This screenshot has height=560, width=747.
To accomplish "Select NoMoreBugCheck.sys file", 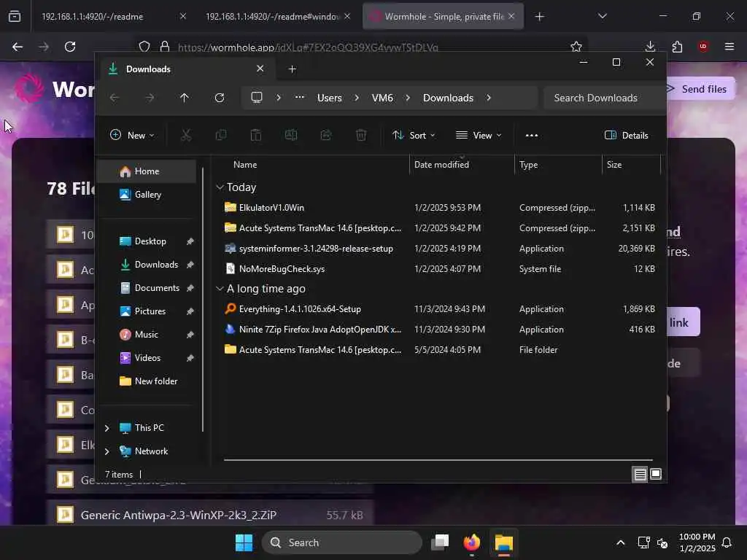I will point(438,269).
